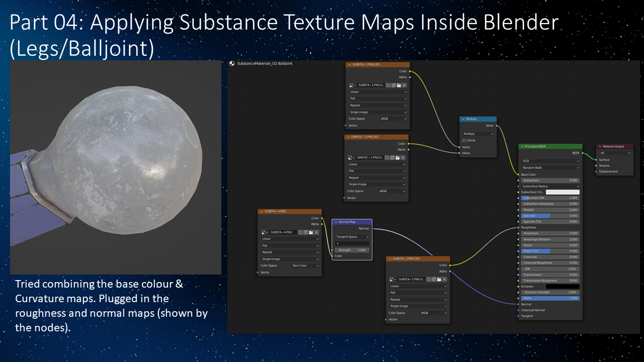Open Linear interpolation dropdown on GRAYSC~1.PNG.001 node
Image resolution: width=644 pixels, height=362 pixels.
[x=377, y=164]
